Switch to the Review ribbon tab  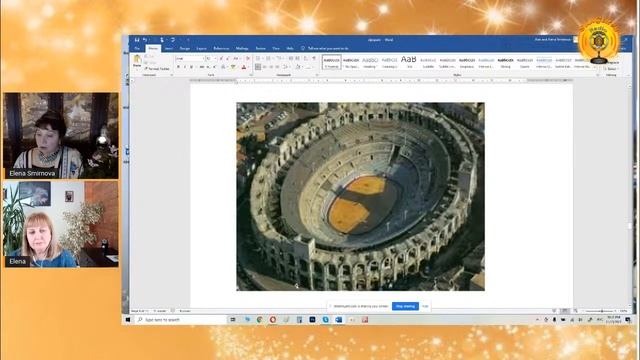pos(260,49)
